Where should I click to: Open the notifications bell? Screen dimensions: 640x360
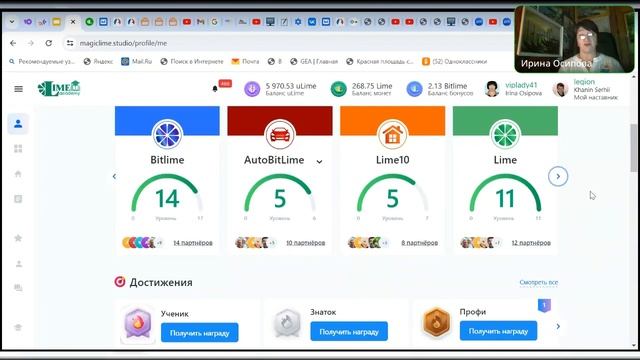[215, 89]
